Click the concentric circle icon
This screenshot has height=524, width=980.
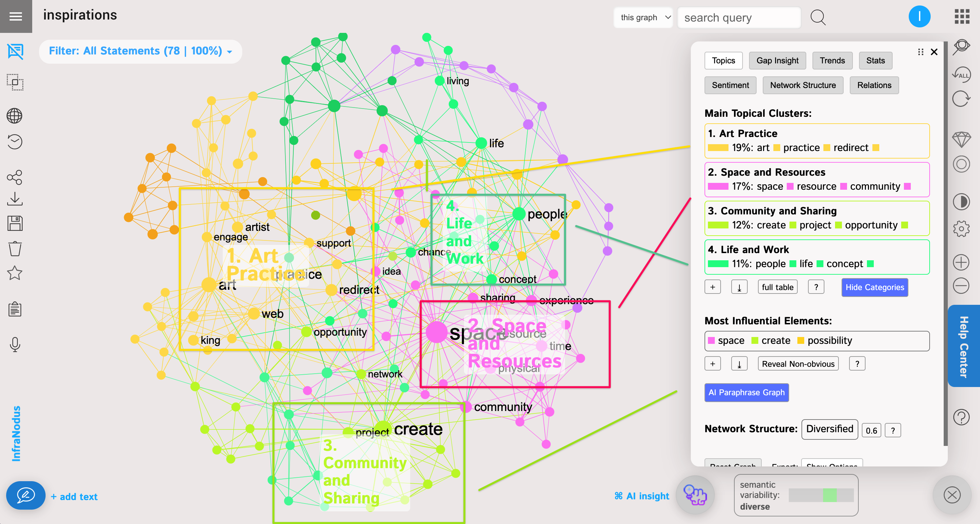point(961,164)
